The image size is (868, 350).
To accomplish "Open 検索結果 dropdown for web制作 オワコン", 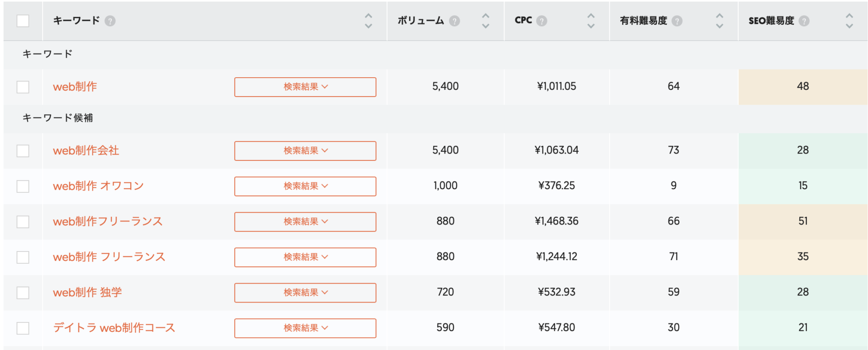I will pyautogui.click(x=305, y=186).
